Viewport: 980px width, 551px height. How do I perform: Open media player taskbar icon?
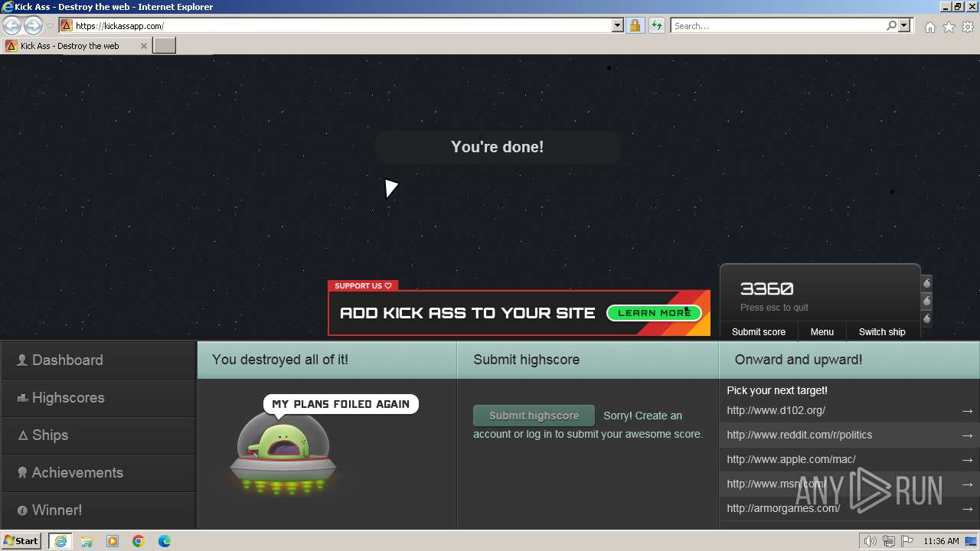click(113, 540)
